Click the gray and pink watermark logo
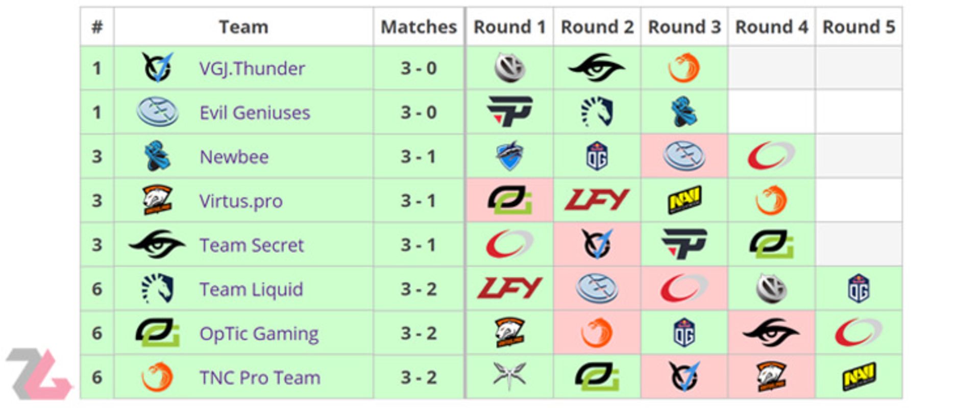Viewport: 980px width, 408px height. point(39,374)
